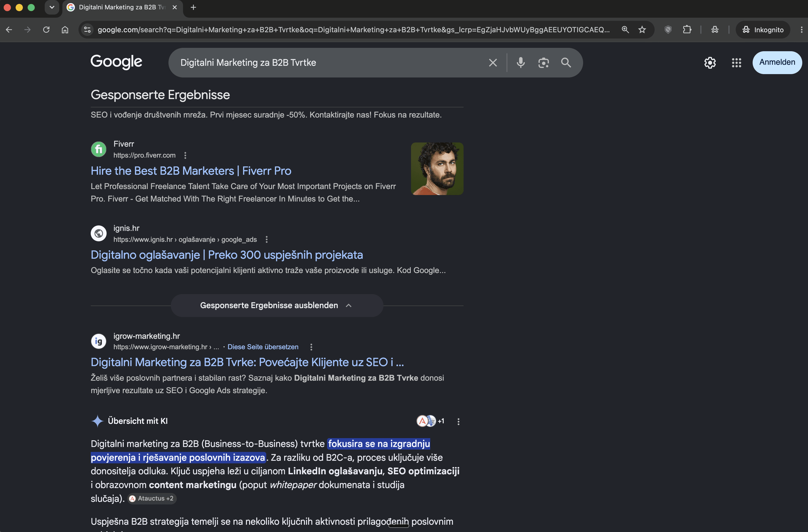Open Digitalno oglašavanje result link
Image resolution: width=808 pixels, height=532 pixels.
227,255
